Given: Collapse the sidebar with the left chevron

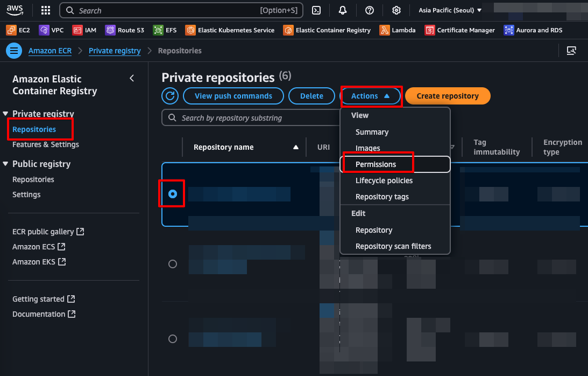Looking at the screenshot, I should 132,78.
